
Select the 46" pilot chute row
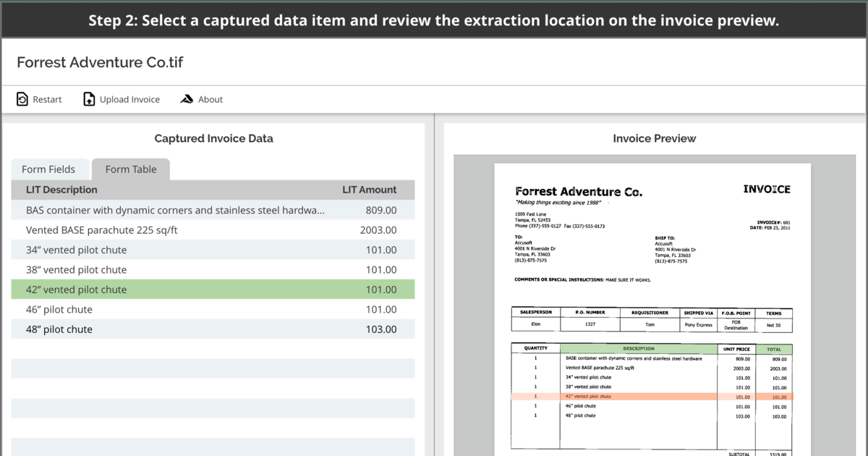[x=213, y=309]
